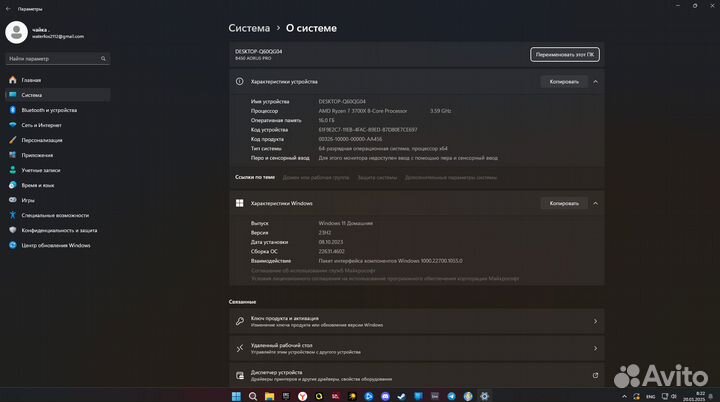Expand Ключ продукта и активация
Screen dimensions: 720x402
(416, 321)
